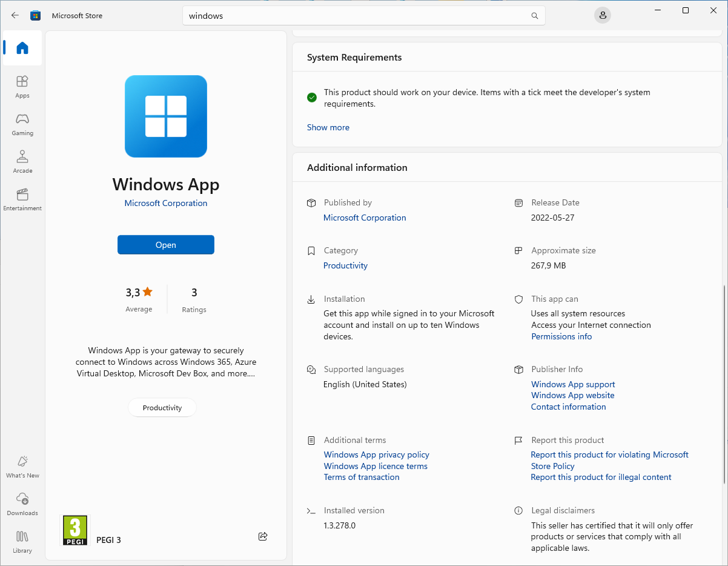Select the Productivity tag chip

tap(162, 408)
